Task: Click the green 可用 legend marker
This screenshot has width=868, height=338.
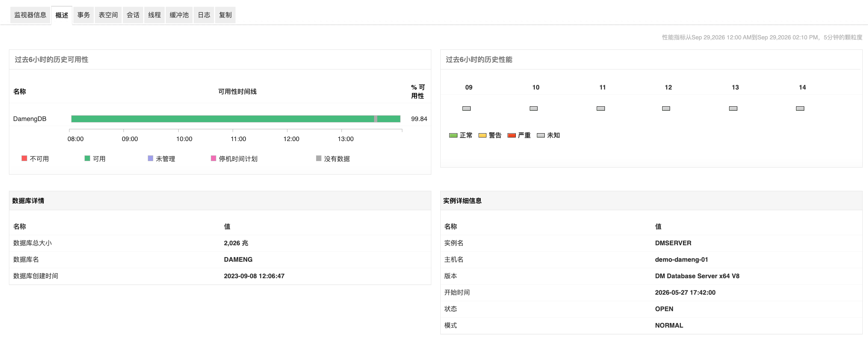Action: click(x=87, y=158)
